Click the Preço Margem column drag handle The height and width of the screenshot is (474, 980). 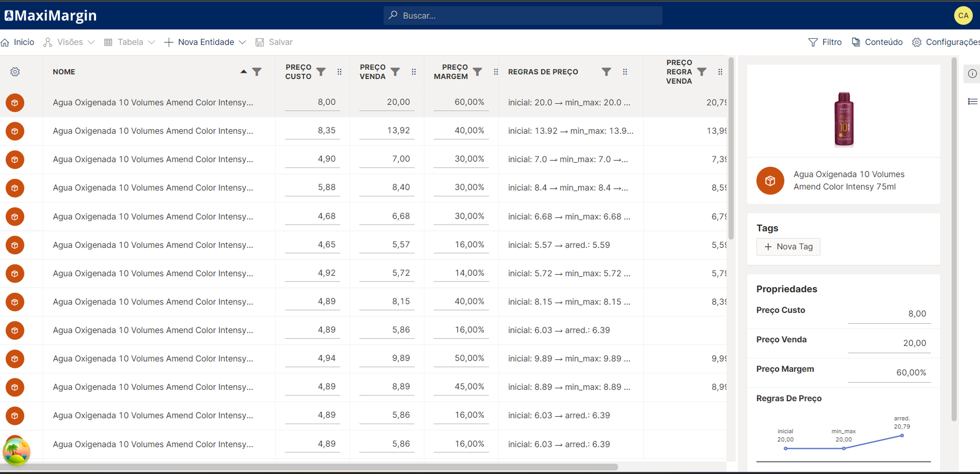[496, 72]
